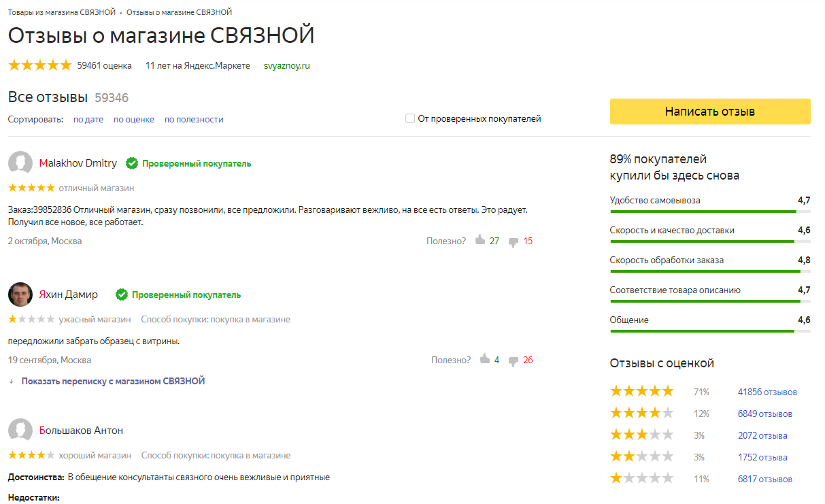Click 'Достоинства:' label in Большаков's review

coord(36,477)
